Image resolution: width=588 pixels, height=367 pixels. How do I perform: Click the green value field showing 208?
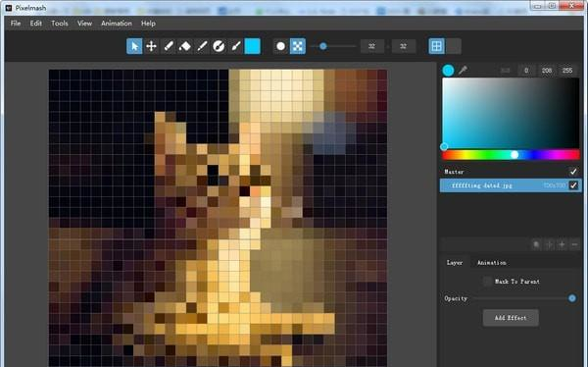pyautogui.click(x=547, y=71)
